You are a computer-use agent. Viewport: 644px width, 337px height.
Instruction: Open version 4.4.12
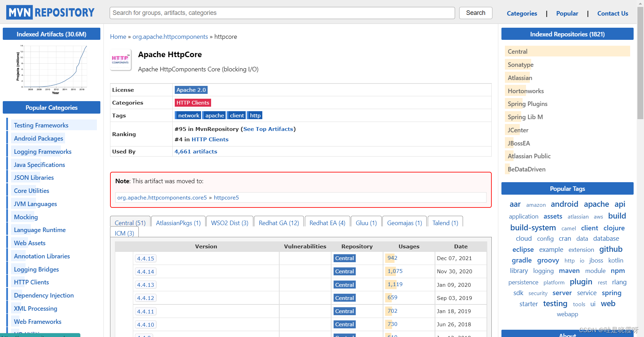[x=145, y=298]
